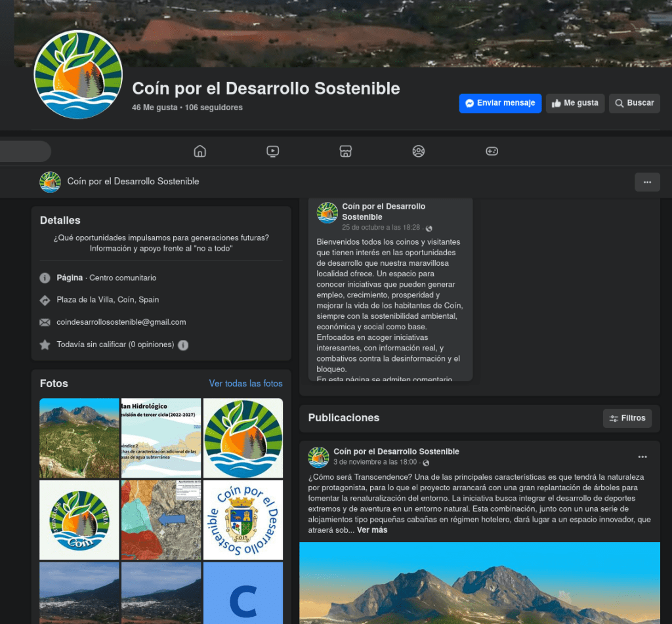This screenshot has height=624, width=672.
Task: Go to the Video tab icon
Action: click(273, 152)
